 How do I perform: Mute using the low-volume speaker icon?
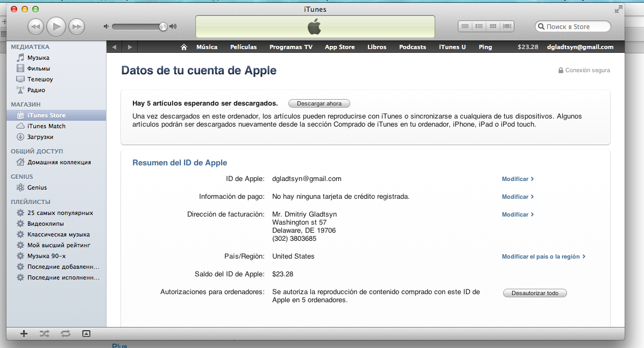106,26
